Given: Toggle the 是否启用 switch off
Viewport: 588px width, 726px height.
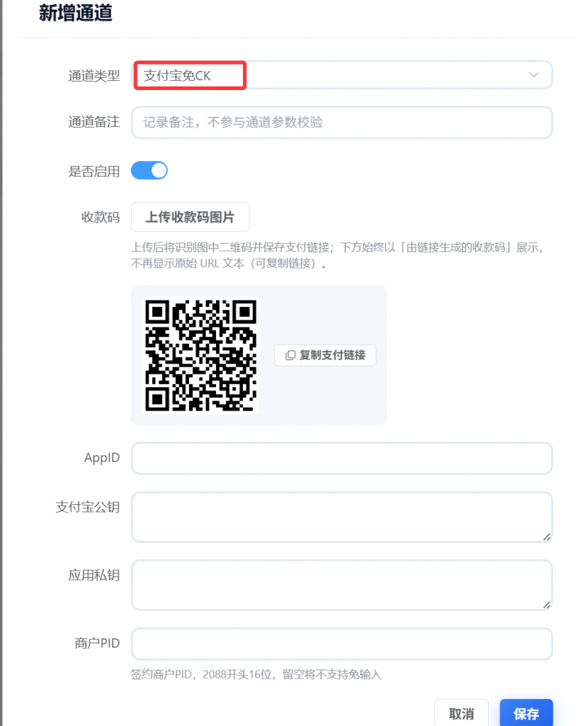Looking at the screenshot, I should click(x=149, y=170).
